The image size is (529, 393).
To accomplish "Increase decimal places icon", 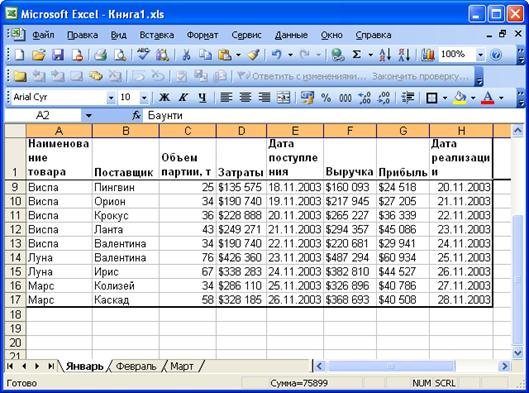I will (x=365, y=98).
